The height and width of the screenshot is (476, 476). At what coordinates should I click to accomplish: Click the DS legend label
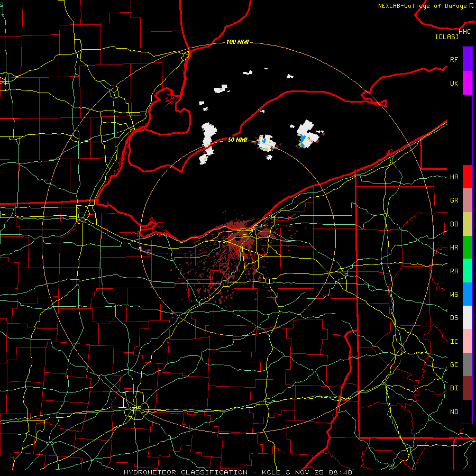pos(454,317)
